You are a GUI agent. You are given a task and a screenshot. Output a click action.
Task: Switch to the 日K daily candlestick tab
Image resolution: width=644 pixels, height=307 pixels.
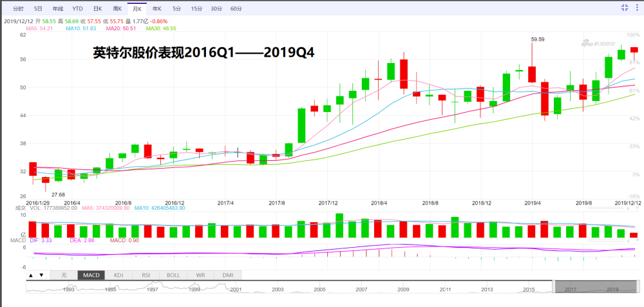(97, 8)
